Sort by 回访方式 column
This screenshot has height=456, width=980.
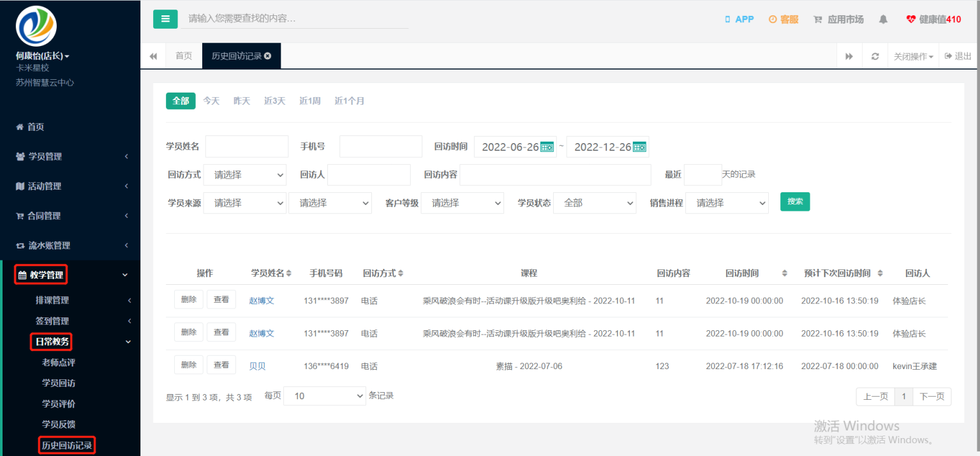click(x=400, y=273)
